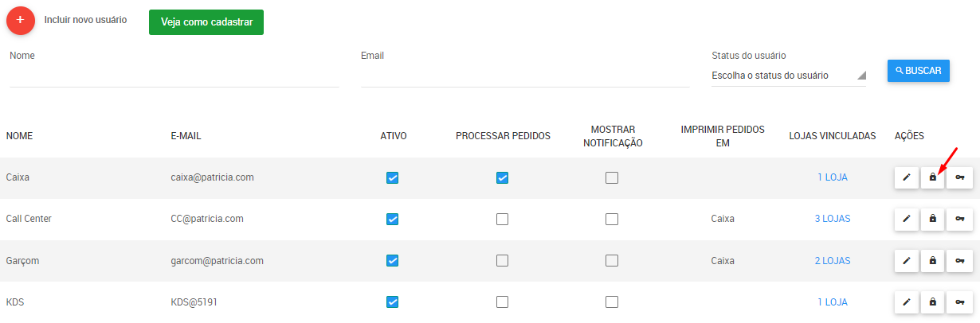Edit the Call Center user via pencil

click(x=907, y=219)
